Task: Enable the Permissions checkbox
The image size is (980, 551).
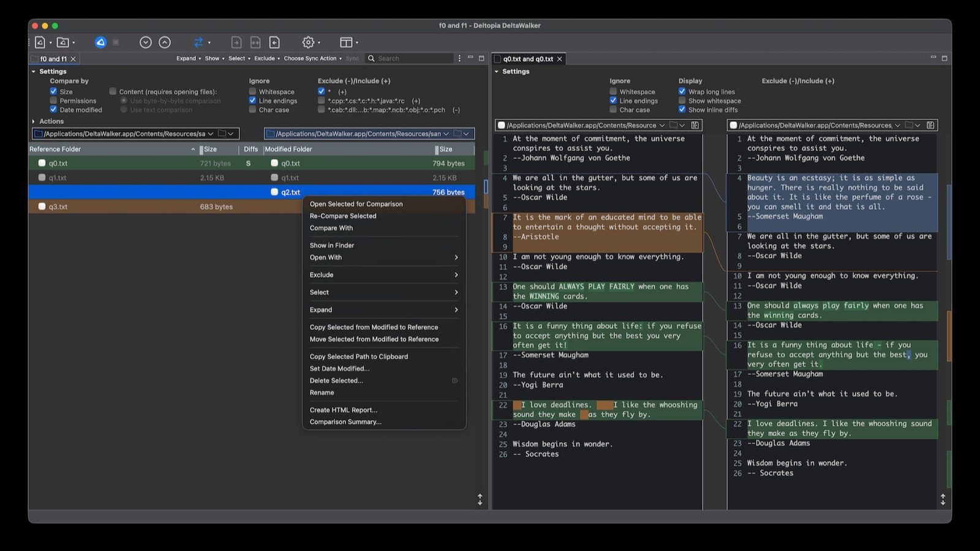Action: point(53,100)
